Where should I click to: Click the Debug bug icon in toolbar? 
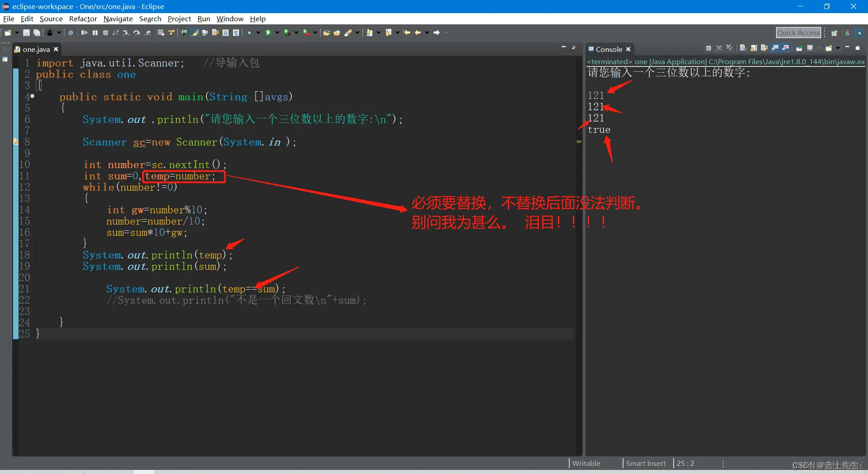point(249,33)
